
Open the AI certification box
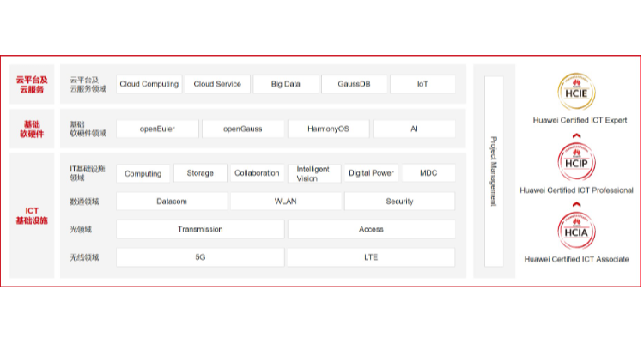pyautogui.click(x=414, y=129)
